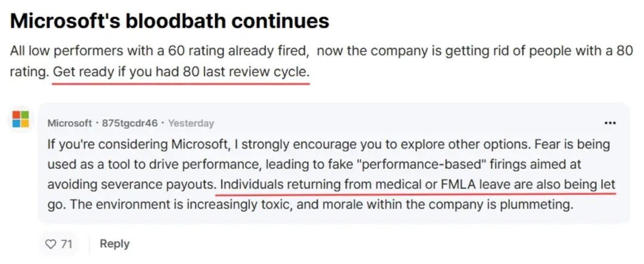
Task: Open the post title Microsoft's bloodbath continues
Action: click(x=169, y=20)
